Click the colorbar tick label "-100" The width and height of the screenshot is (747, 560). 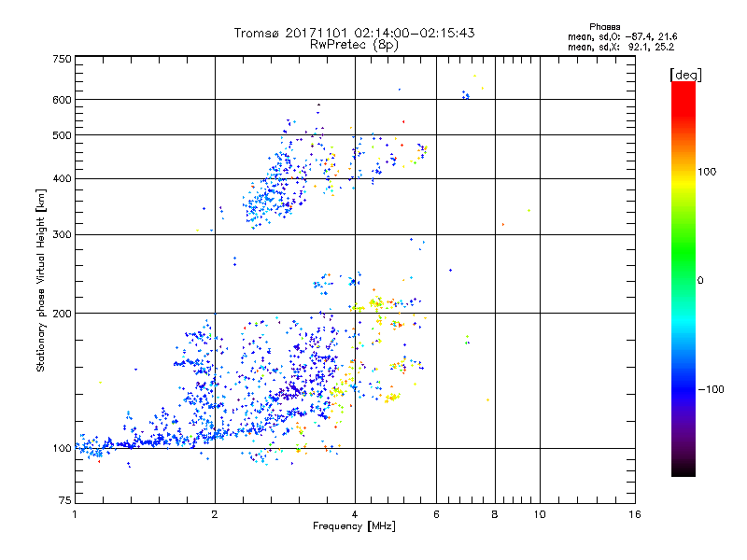(711, 389)
